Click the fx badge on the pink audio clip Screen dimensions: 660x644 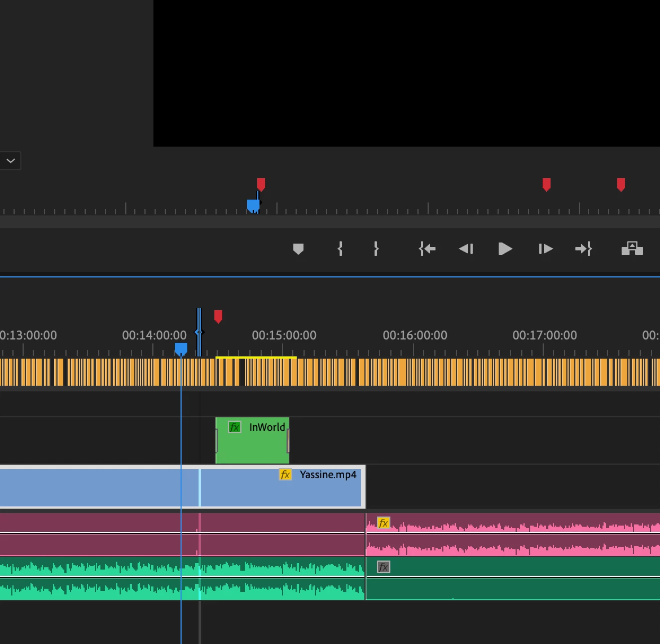(x=384, y=523)
